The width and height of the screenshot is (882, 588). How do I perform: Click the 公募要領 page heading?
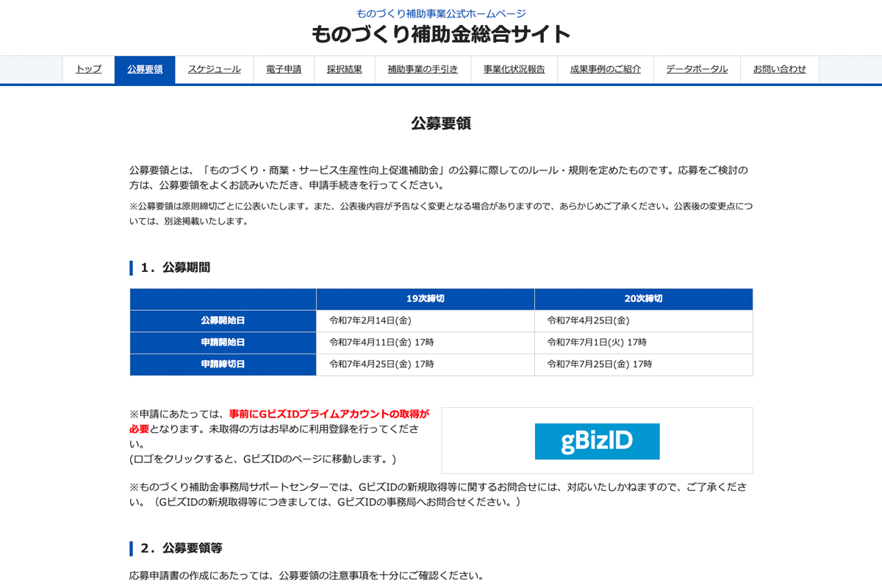441,123
